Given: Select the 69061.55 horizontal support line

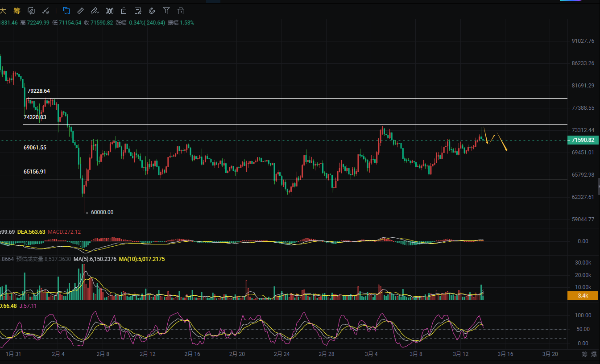Looking at the screenshot, I should point(294,155).
